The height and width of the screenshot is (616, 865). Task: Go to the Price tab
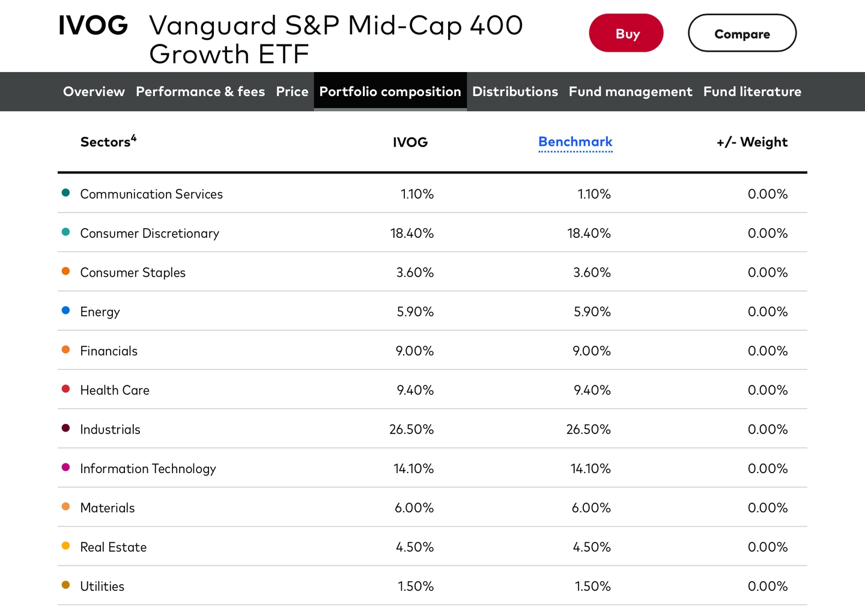[x=292, y=91]
